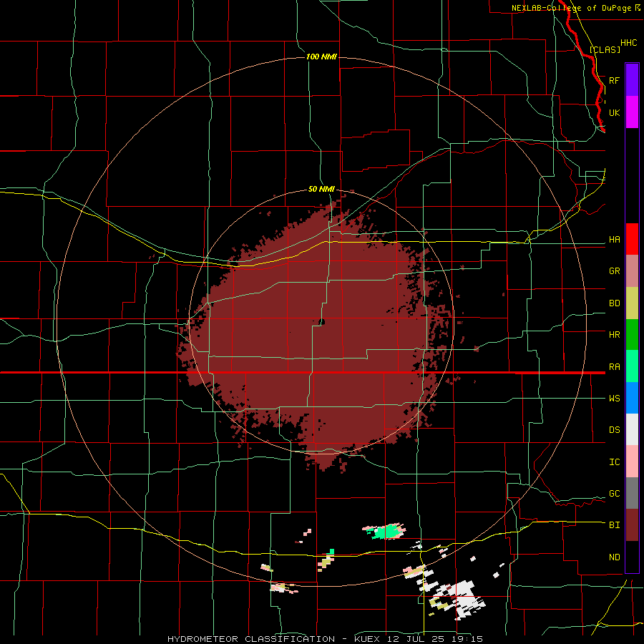Click the 'RF' legend label
The image size is (644, 644).
614,80
